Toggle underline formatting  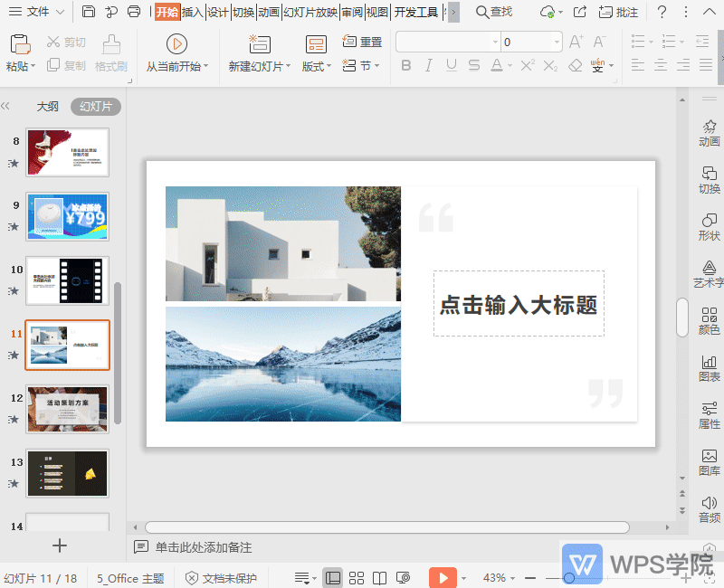(x=451, y=66)
